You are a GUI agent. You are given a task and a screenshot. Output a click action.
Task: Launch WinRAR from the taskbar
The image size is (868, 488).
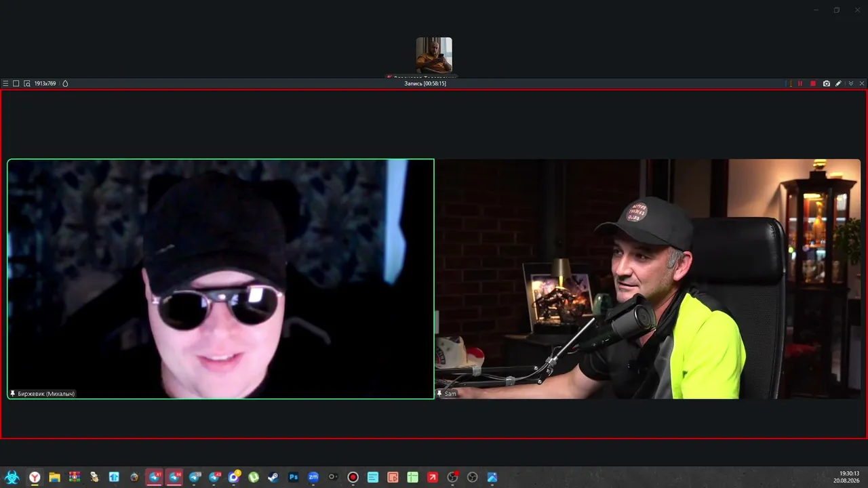click(x=75, y=477)
